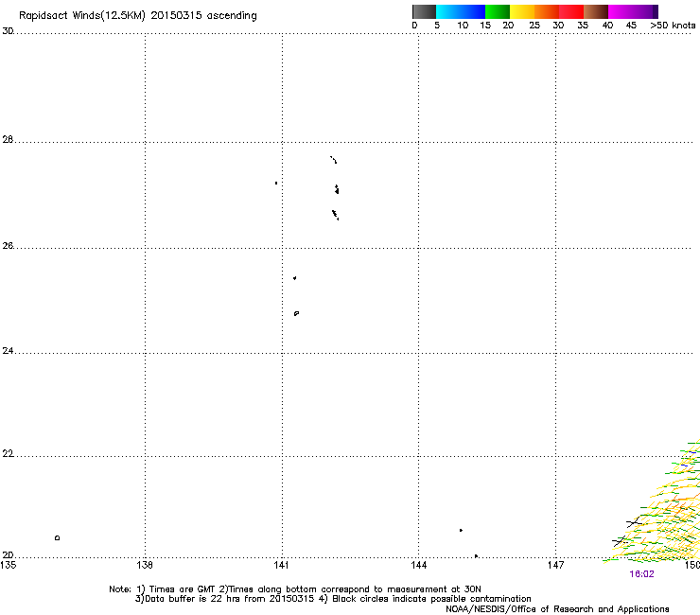Click the yellow 20-25 knots color band
The width and height of the screenshot is (700, 615).
point(522,11)
